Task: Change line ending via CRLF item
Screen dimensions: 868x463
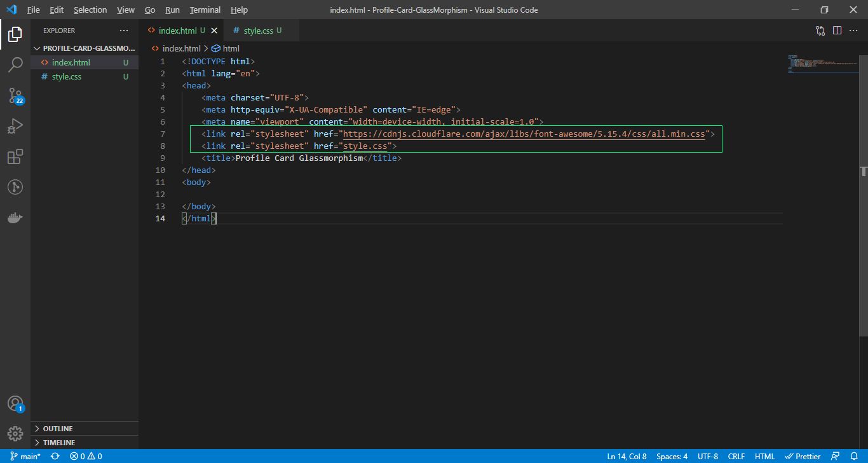Action: [736, 456]
